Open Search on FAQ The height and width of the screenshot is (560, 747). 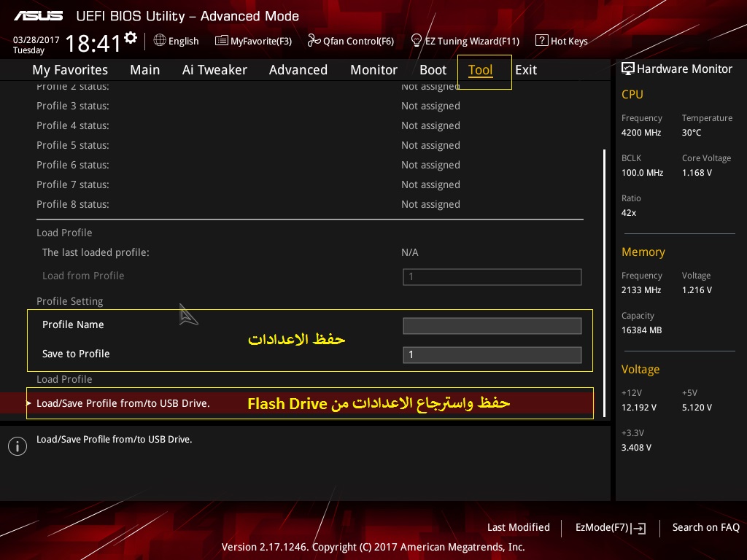706,527
